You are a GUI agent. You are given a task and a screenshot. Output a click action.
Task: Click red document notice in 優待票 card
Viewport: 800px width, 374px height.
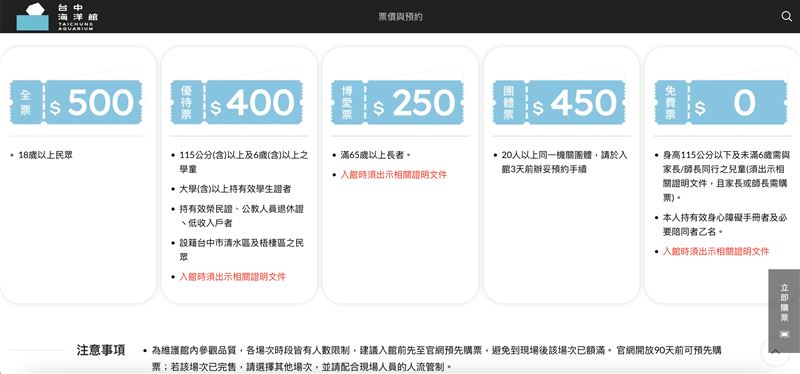pyautogui.click(x=232, y=277)
